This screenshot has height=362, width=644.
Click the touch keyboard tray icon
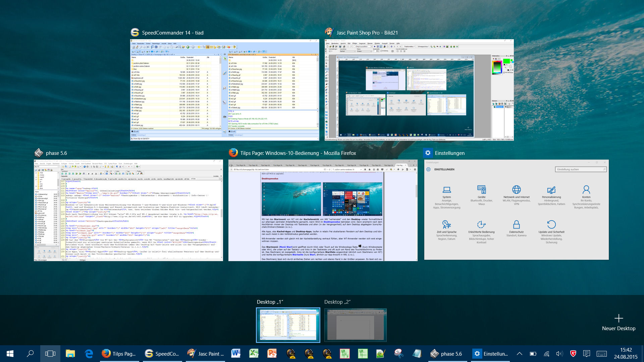coord(601,354)
